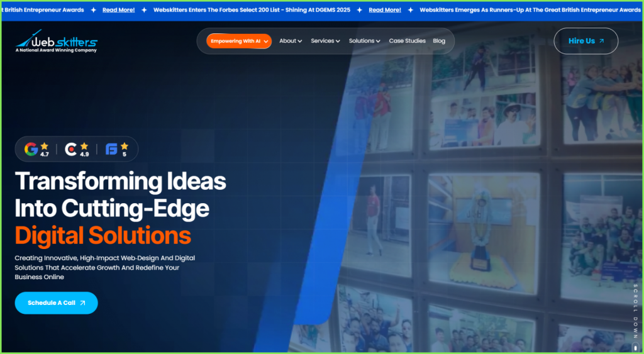Click Read More after the Entrepreneur Awards news
This screenshot has height=354, width=644.
pyautogui.click(x=119, y=10)
